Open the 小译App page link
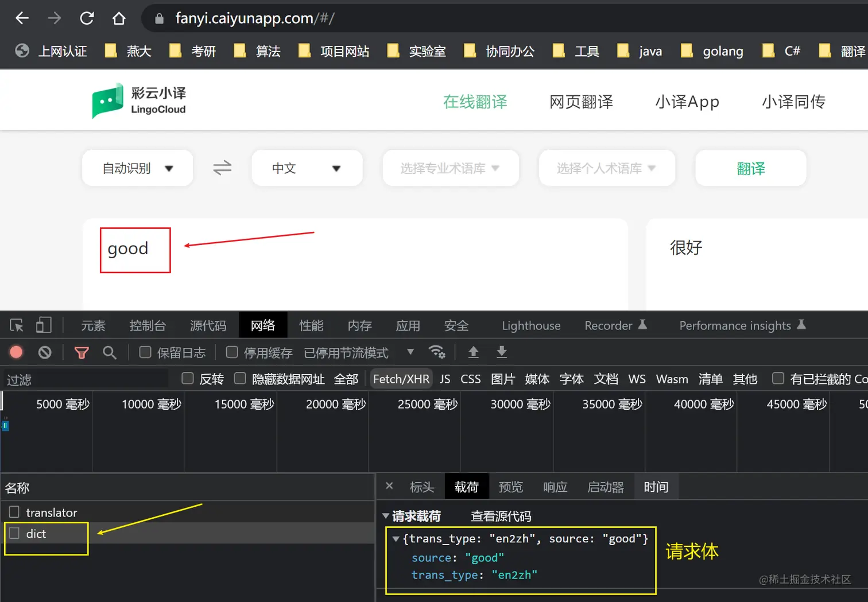The height and width of the screenshot is (602, 868). [687, 102]
